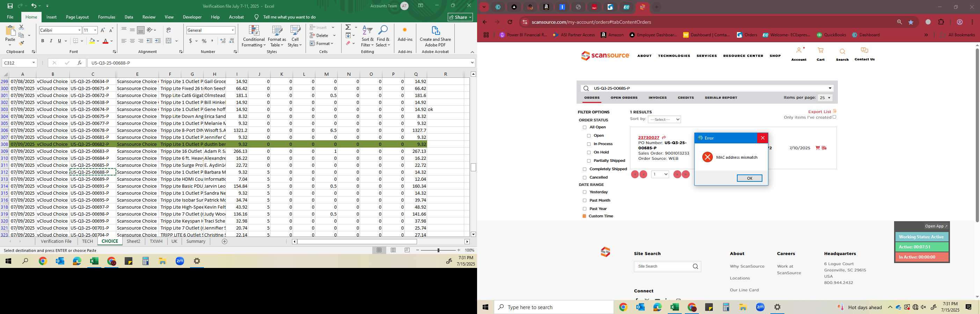Apply the yellow fill color in Excel
Screen dimensions: 980x314
click(92, 41)
